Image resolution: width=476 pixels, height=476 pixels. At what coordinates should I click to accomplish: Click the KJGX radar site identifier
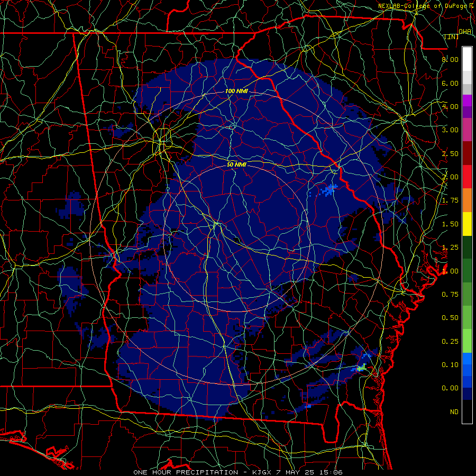pyautogui.click(x=262, y=472)
